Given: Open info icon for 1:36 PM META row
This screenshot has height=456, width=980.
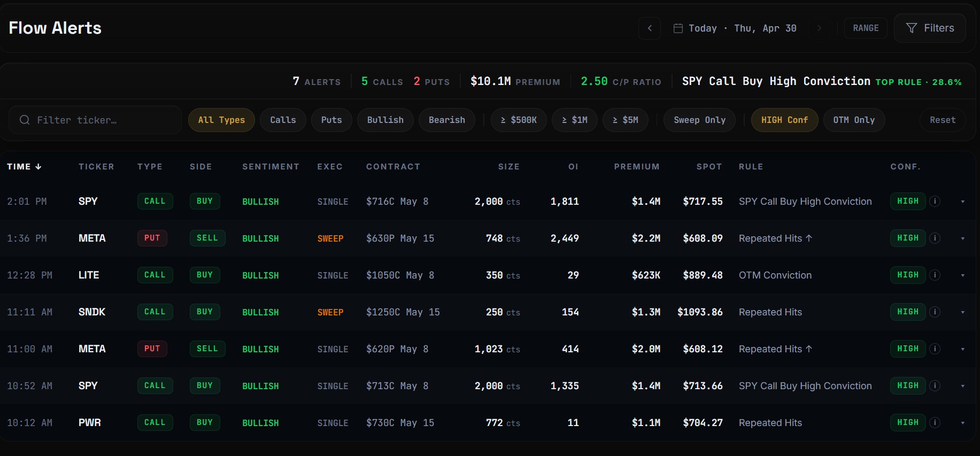Looking at the screenshot, I should point(935,238).
